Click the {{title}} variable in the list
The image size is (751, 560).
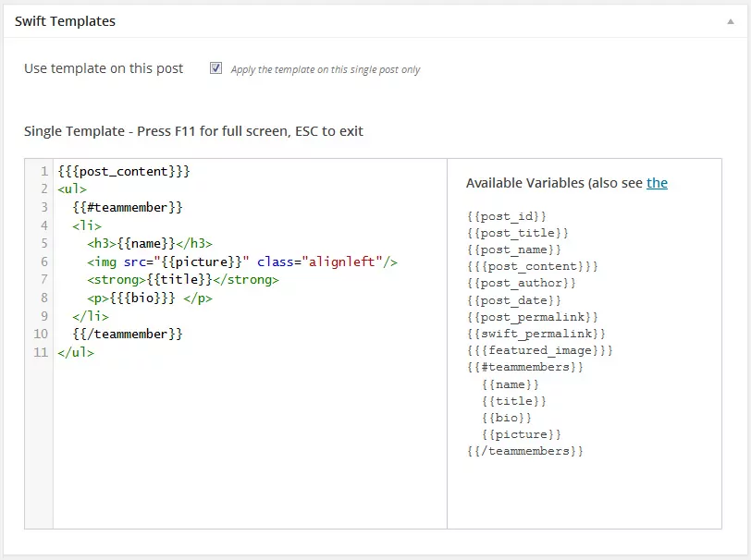click(514, 401)
